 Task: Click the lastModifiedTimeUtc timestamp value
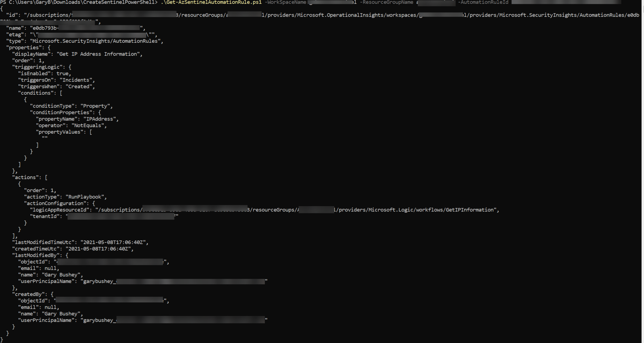115,242
